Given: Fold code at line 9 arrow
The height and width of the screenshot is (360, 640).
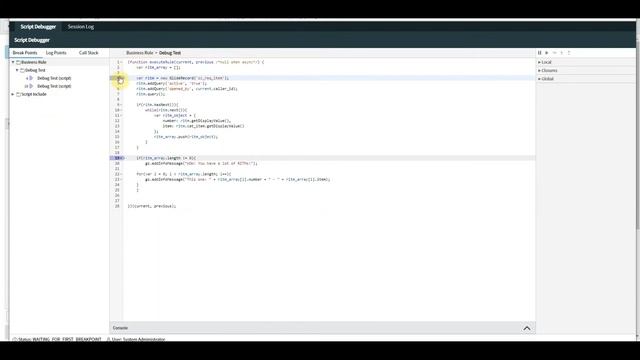Looking at the screenshot, I should click(122, 105).
